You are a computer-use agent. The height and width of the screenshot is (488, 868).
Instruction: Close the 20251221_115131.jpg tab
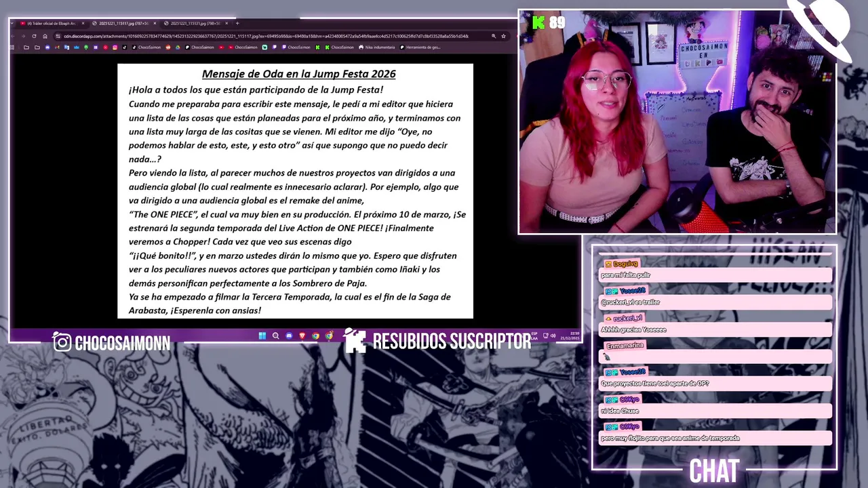tap(226, 23)
